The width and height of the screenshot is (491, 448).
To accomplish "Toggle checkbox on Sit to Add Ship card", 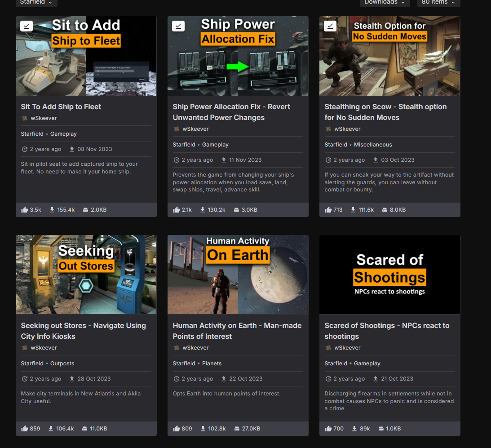I will (27, 26).
